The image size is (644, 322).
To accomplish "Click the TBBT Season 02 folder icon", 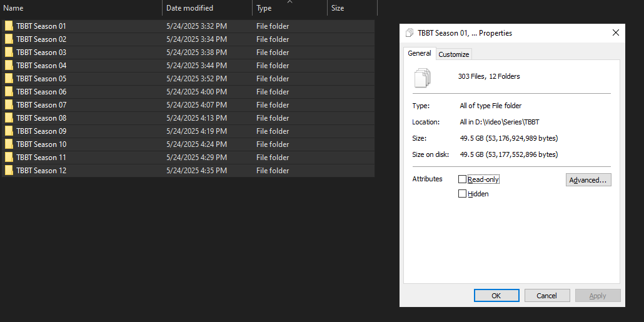I will 9,39.
